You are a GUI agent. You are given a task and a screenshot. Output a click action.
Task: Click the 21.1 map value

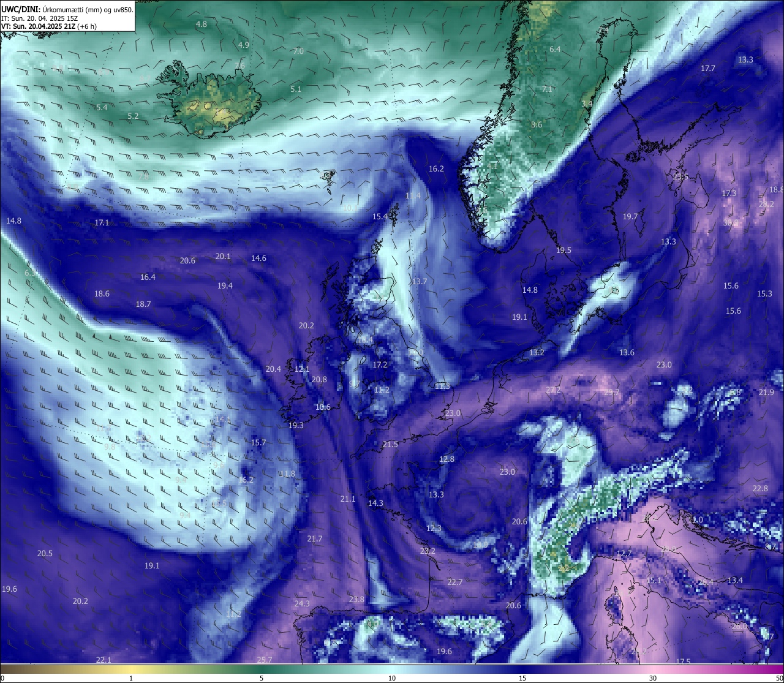[348, 499]
